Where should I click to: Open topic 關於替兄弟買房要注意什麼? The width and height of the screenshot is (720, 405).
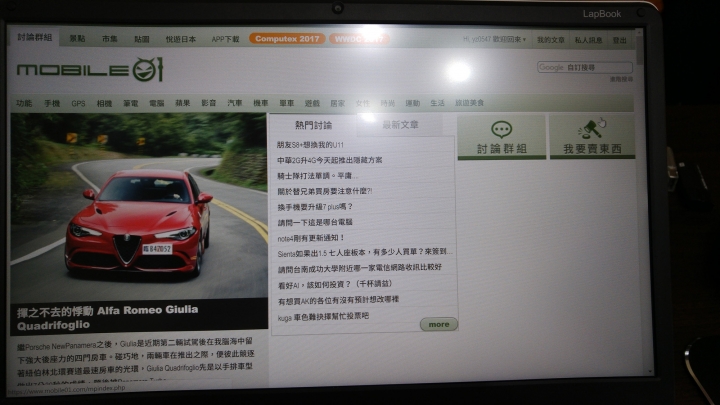pos(325,191)
